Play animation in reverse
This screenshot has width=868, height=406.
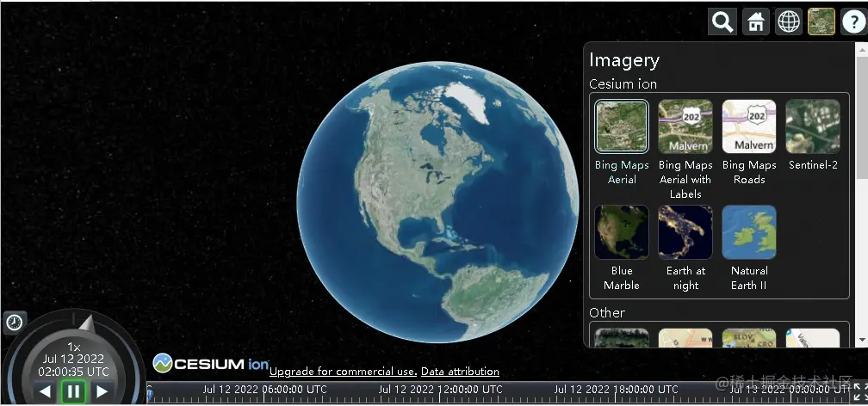click(x=46, y=391)
